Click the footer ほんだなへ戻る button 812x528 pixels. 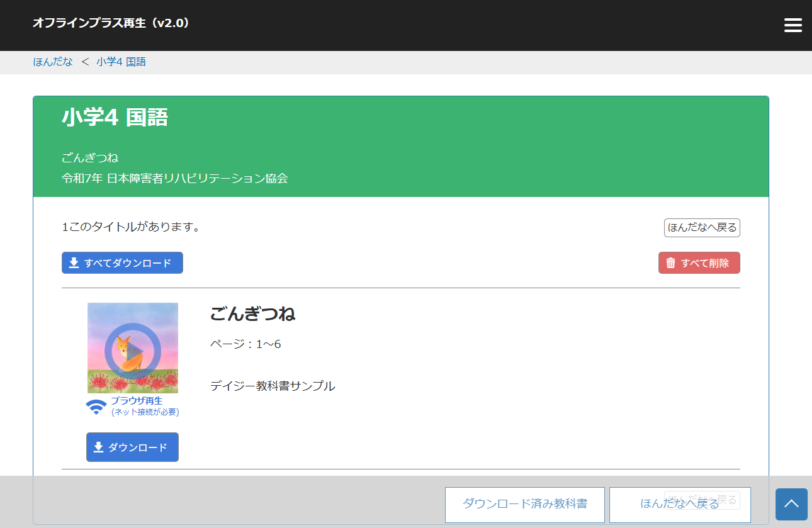pyautogui.click(x=679, y=504)
